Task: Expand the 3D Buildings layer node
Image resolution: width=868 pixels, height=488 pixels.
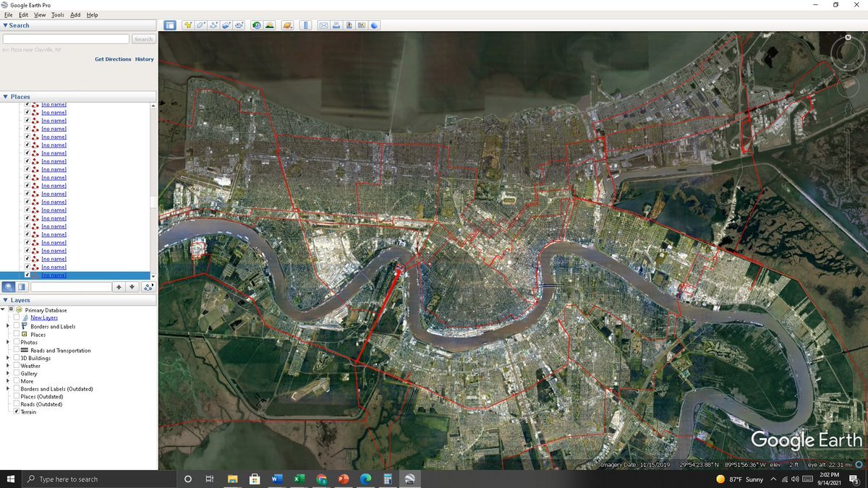Action: (9, 358)
